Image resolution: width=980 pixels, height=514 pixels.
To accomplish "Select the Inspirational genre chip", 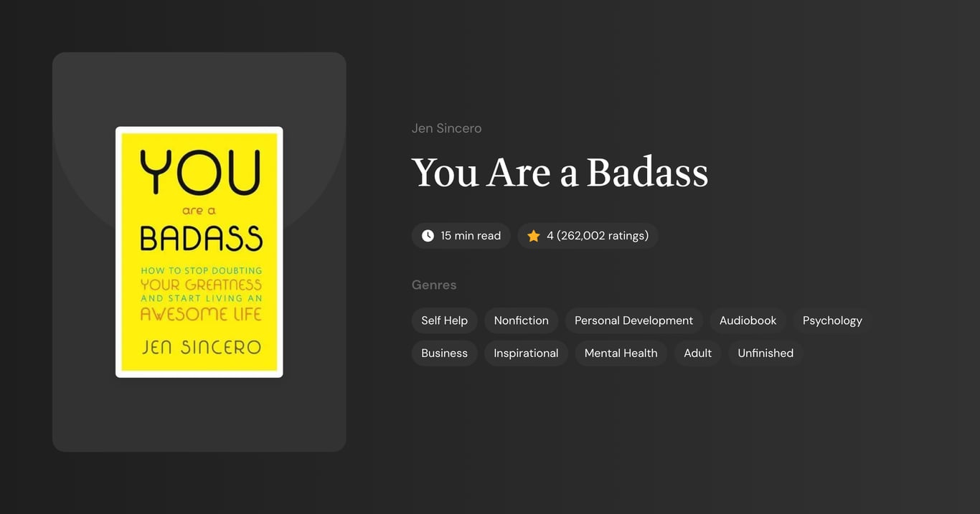I will click(x=526, y=353).
